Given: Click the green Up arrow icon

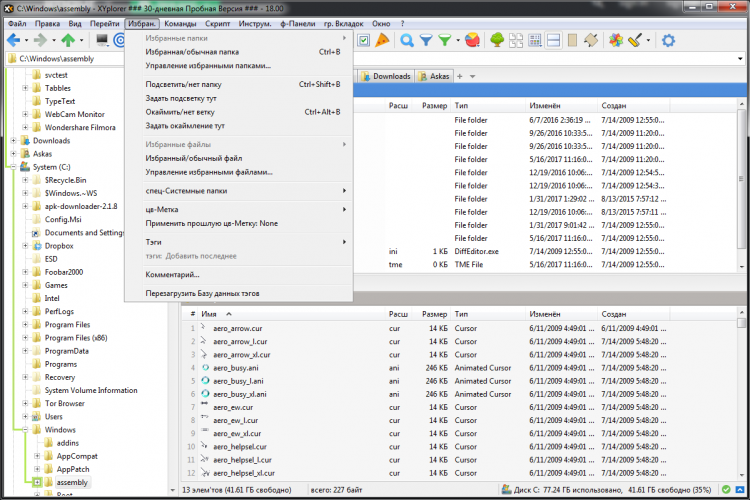Looking at the screenshot, I should pos(68,40).
